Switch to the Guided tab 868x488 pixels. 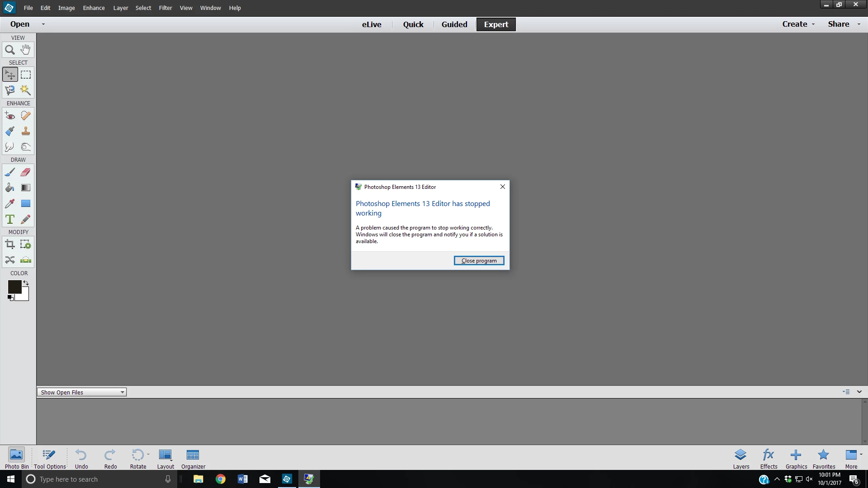tap(454, 24)
